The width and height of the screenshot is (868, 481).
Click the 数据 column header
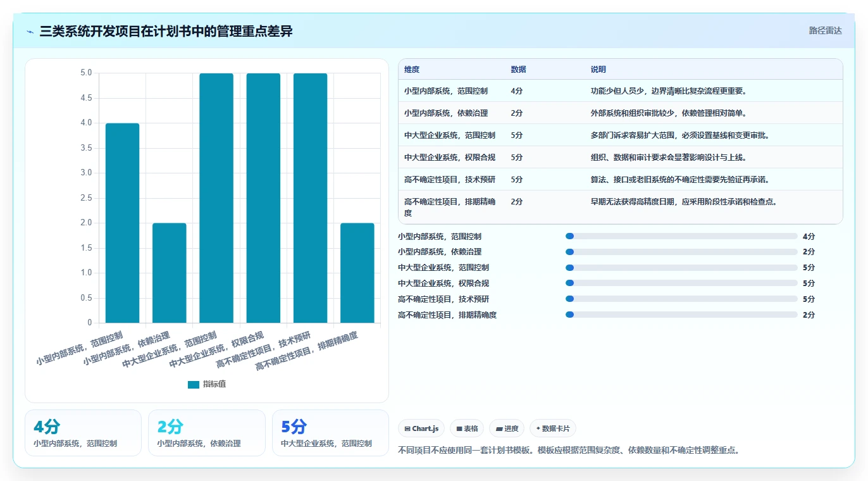(518, 70)
